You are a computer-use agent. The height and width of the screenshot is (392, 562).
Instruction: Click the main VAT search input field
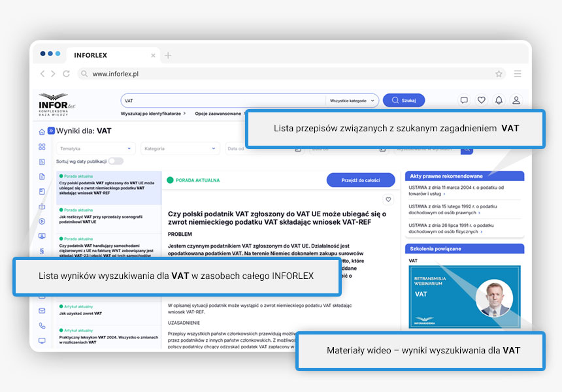pyautogui.click(x=222, y=101)
